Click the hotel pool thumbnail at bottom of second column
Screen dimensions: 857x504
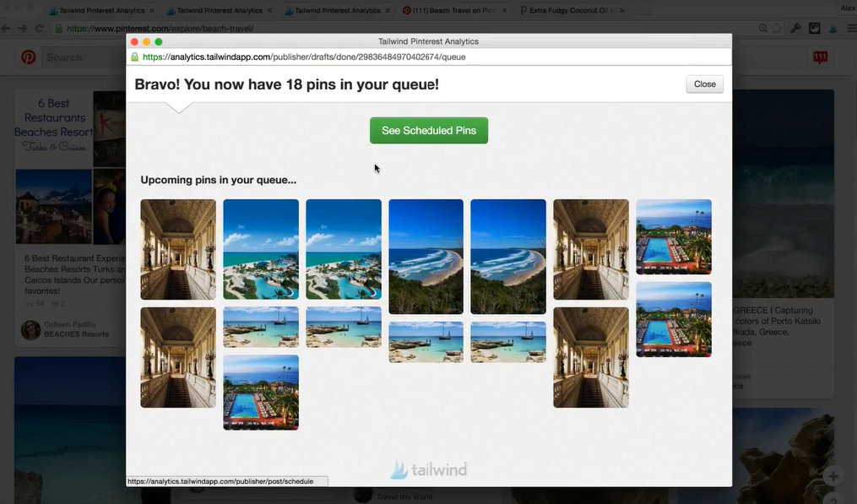point(261,393)
